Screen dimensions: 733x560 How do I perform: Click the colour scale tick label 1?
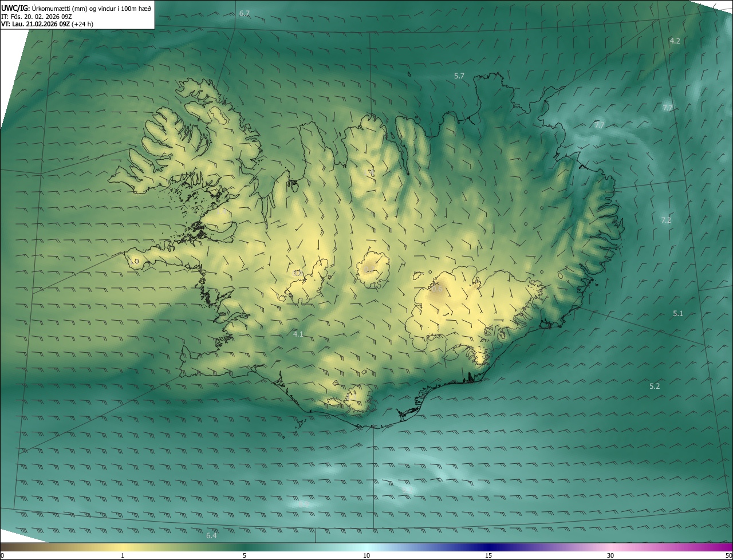pyautogui.click(x=123, y=555)
